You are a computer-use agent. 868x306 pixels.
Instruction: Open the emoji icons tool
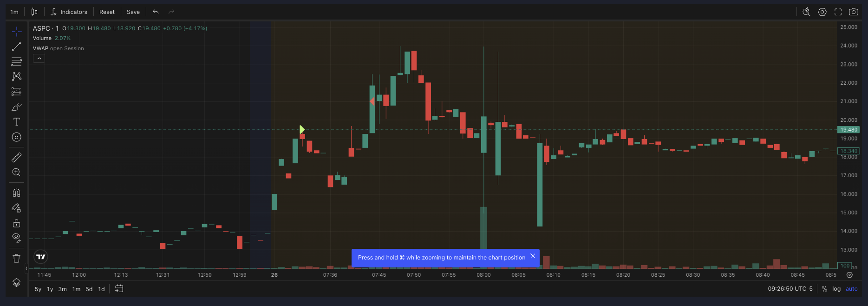coord(16,137)
